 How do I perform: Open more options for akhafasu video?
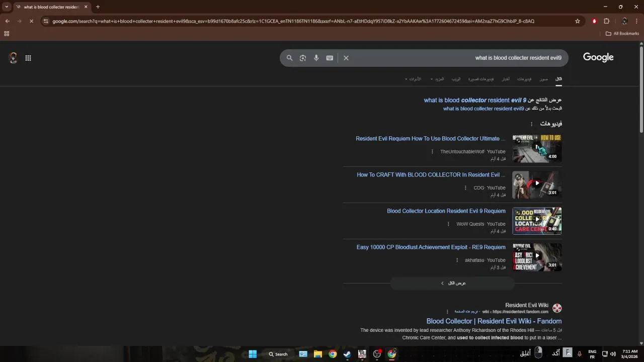(x=457, y=260)
